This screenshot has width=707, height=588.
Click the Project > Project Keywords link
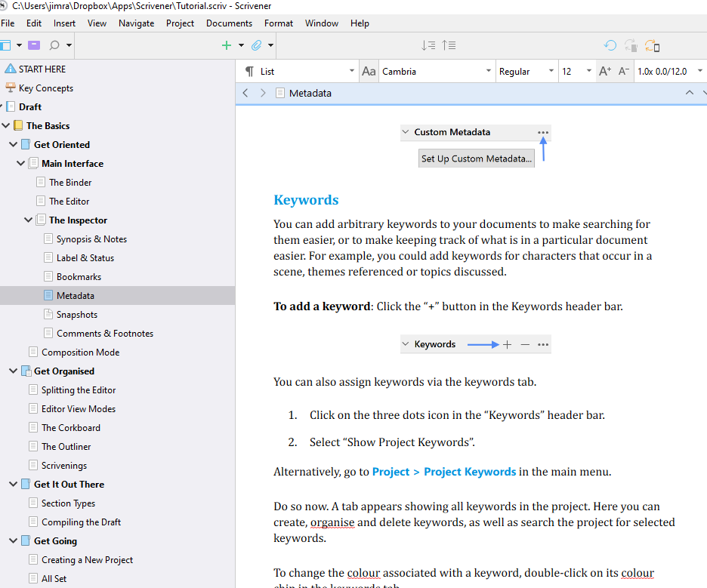pos(444,472)
